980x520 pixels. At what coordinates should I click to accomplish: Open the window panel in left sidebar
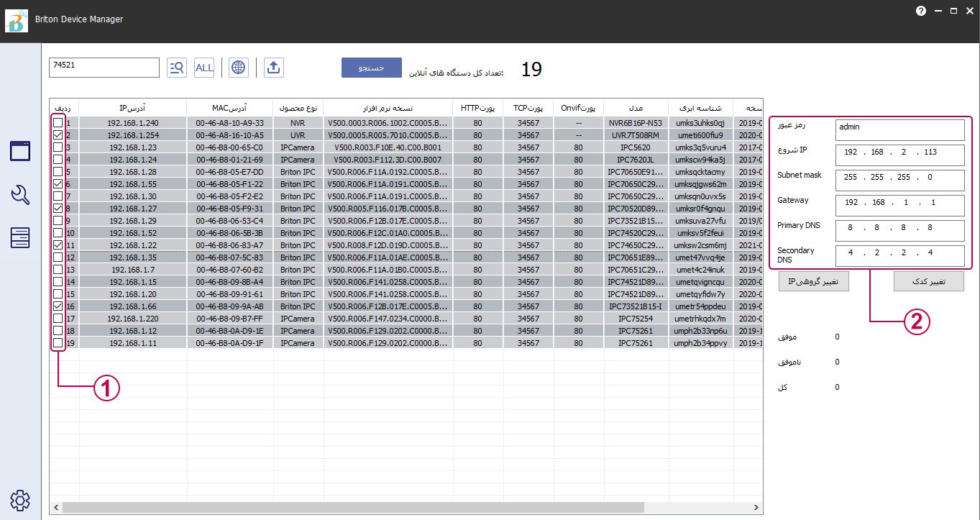pos(20,151)
